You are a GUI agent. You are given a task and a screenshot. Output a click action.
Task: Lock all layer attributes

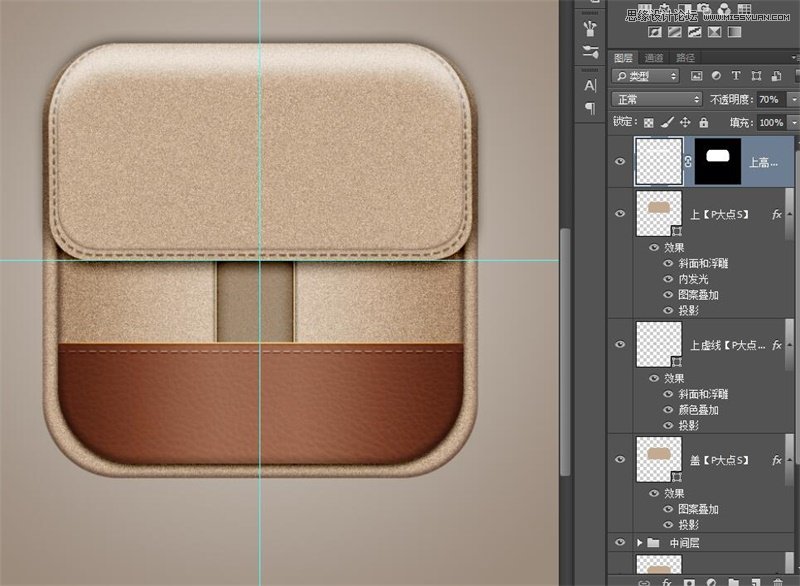pyautogui.click(x=704, y=122)
